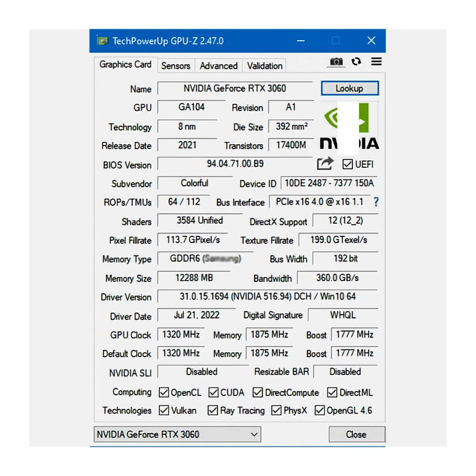Click the Memory Type GDDR6 field

pos(205,259)
